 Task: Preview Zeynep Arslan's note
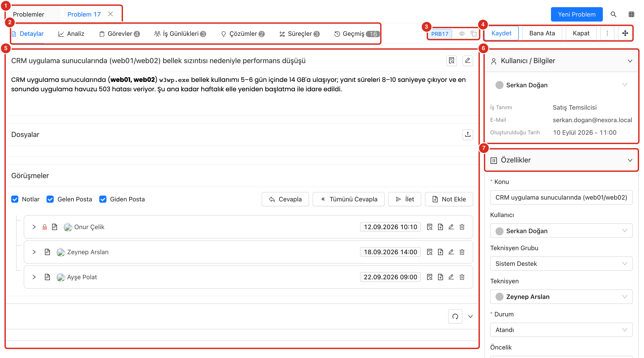click(x=430, y=252)
